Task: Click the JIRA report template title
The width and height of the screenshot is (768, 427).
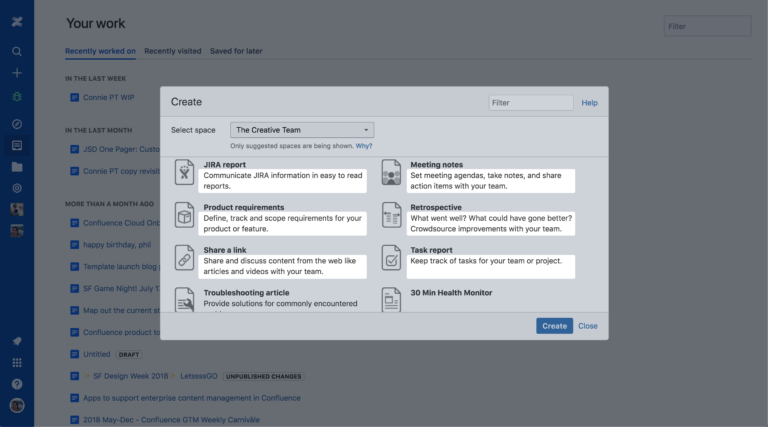Action: tap(225, 165)
